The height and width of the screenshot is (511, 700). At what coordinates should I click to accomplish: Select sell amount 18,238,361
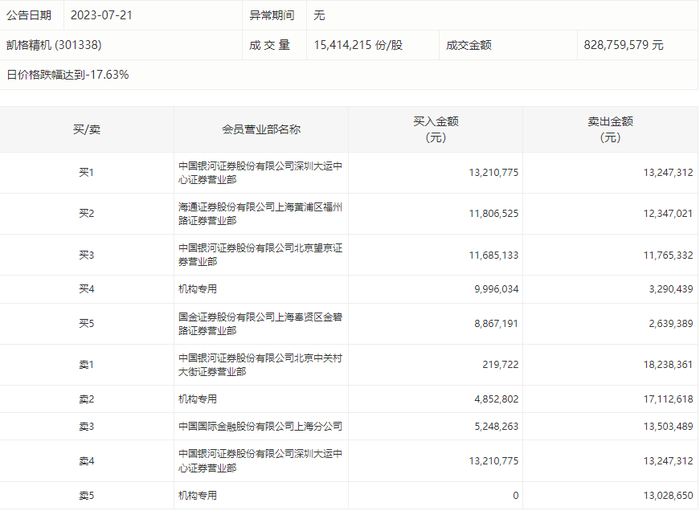(x=668, y=365)
